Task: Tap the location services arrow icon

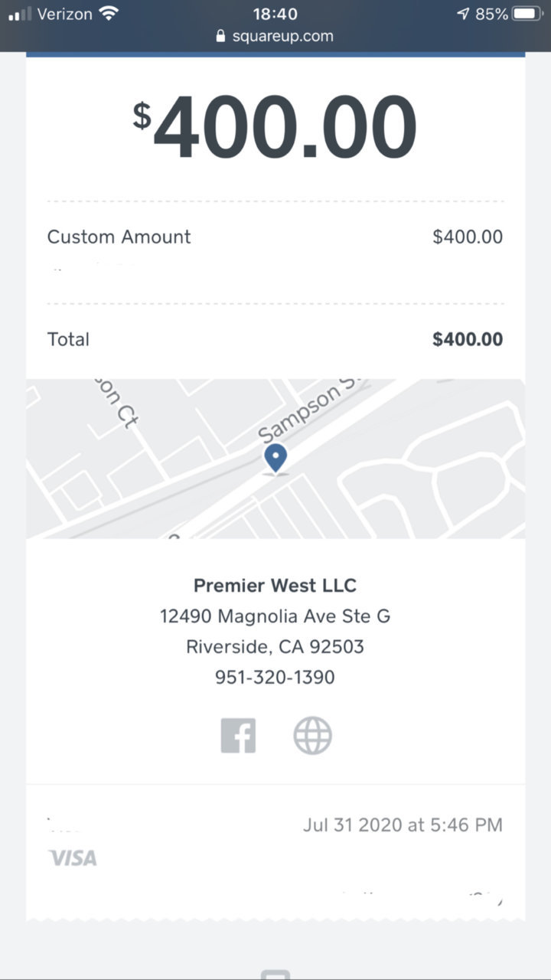Action: click(462, 14)
